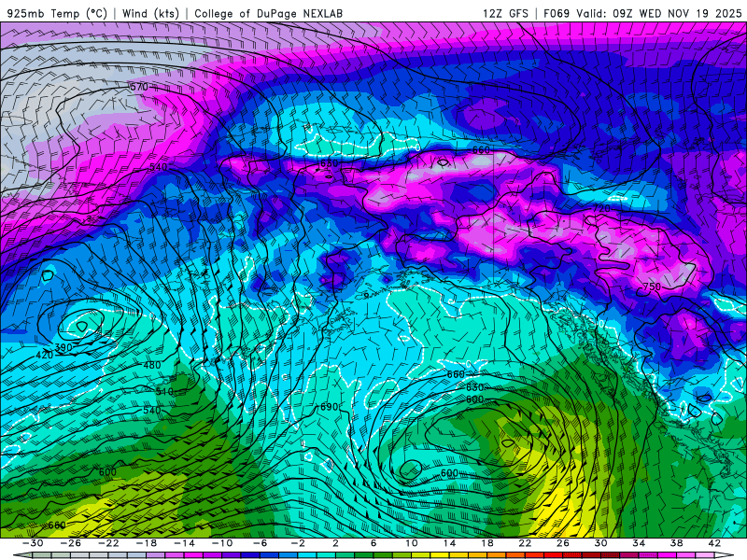Click the -2 colorbar scale value
Screen dimensions: 747x560
pos(298,543)
